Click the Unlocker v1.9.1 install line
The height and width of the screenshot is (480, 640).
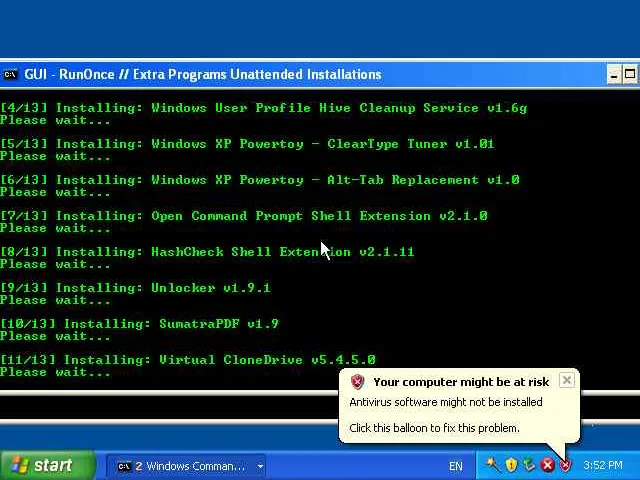[135, 288]
